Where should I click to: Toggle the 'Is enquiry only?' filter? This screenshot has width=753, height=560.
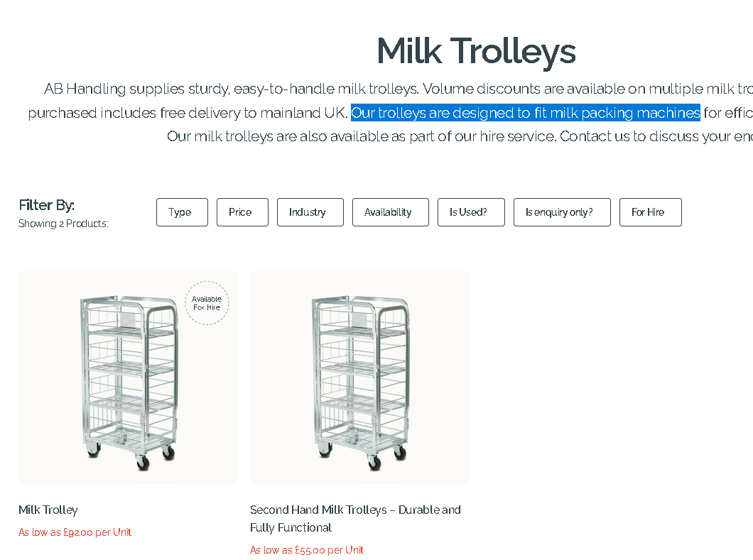(561, 212)
